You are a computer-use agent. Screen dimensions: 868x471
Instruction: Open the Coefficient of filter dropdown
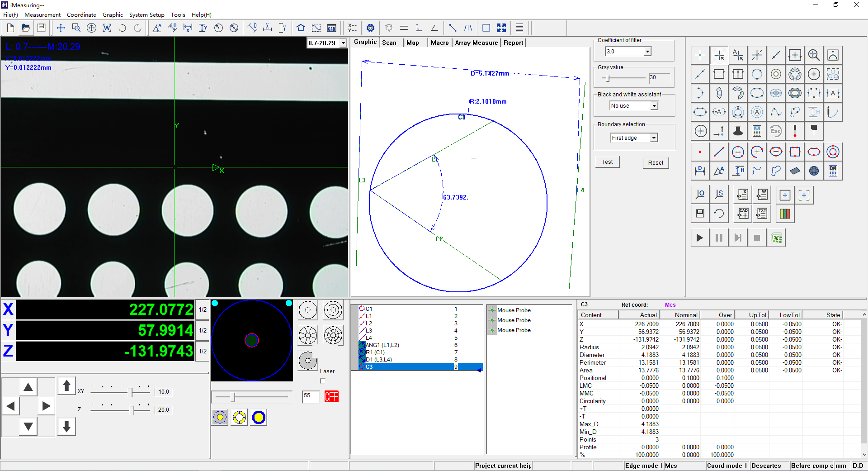[x=647, y=52]
